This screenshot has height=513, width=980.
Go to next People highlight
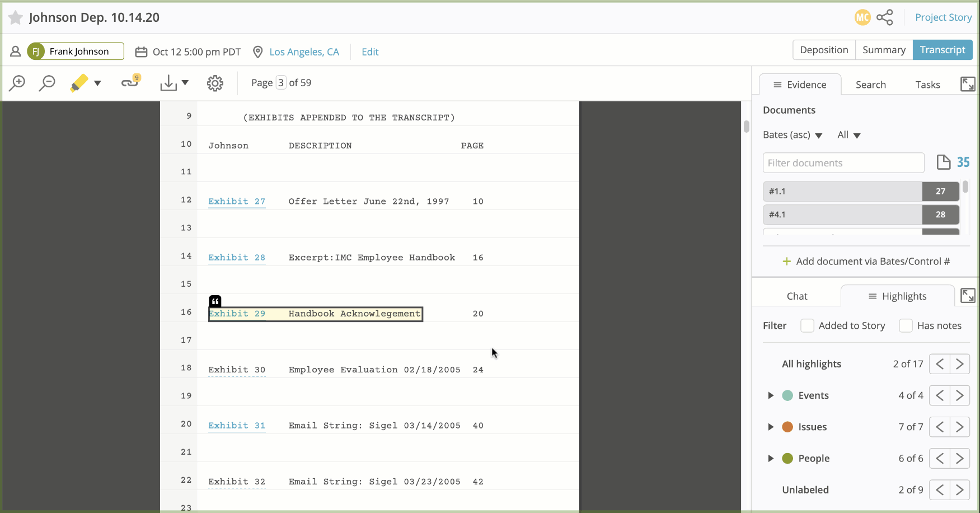point(960,458)
